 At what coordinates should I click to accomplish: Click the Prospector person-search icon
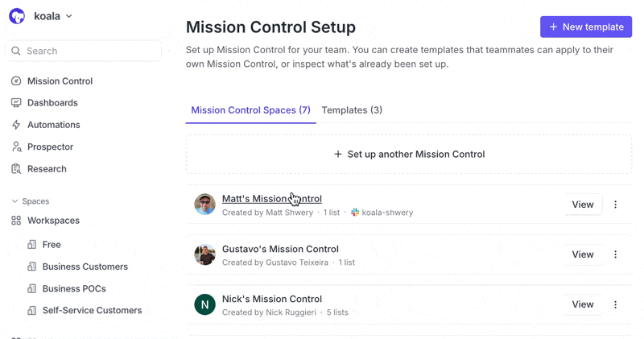click(16, 147)
